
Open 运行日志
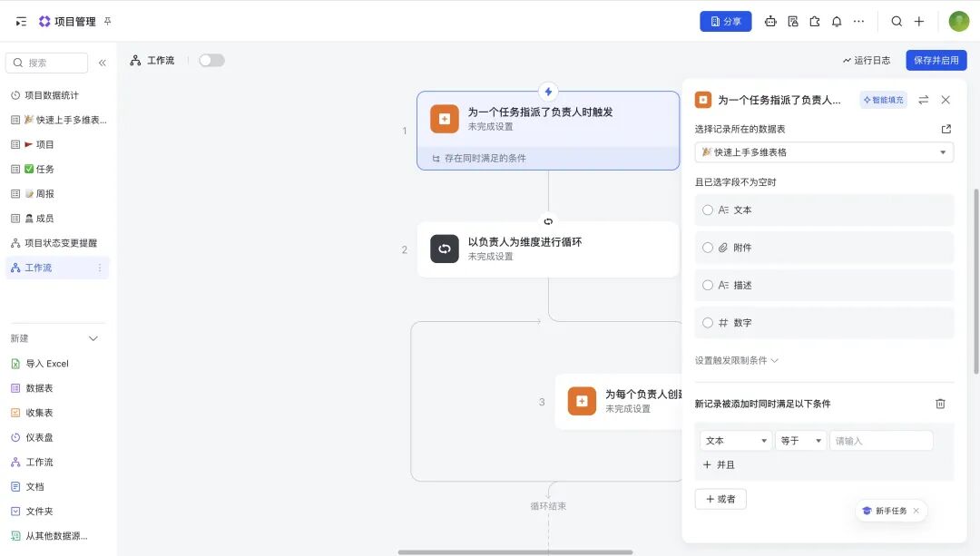[867, 60]
